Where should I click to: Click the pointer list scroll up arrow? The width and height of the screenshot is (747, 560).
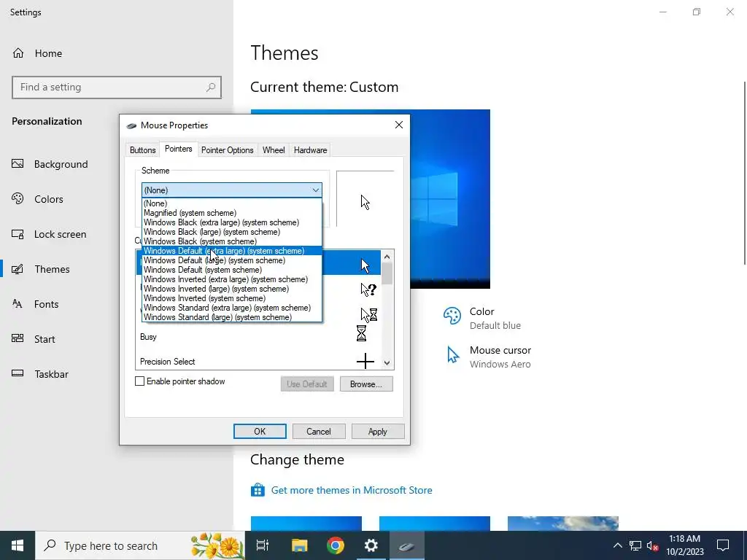point(387,257)
